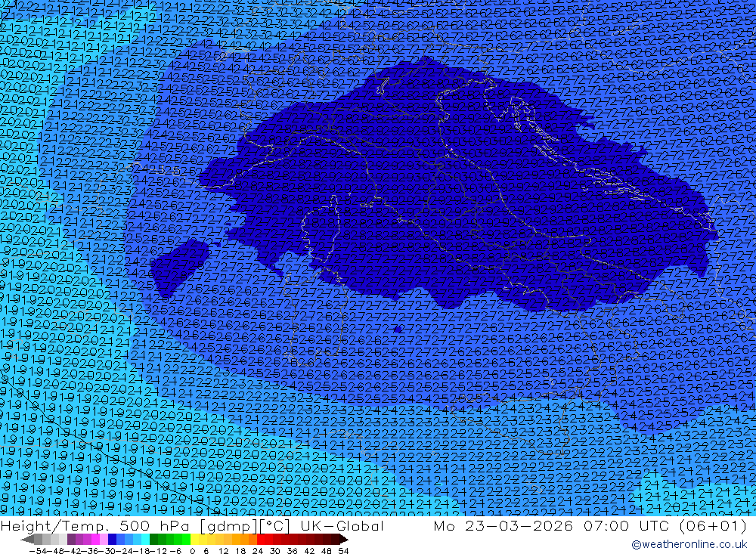Screen dimensions: 756x554
Task: Click the '0' legend value
Action: 192,551
